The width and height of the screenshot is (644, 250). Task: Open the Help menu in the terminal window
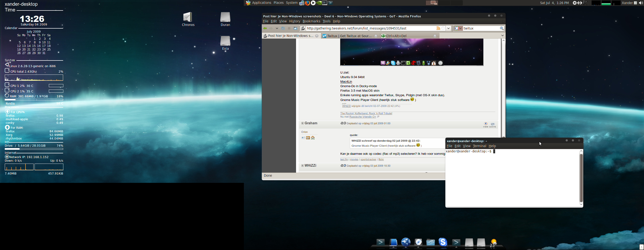click(x=492, y=146)
